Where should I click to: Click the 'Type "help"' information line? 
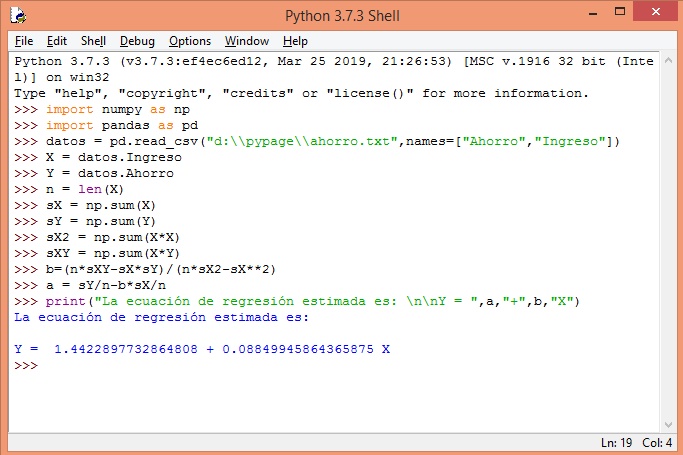[x=301, y=93]
